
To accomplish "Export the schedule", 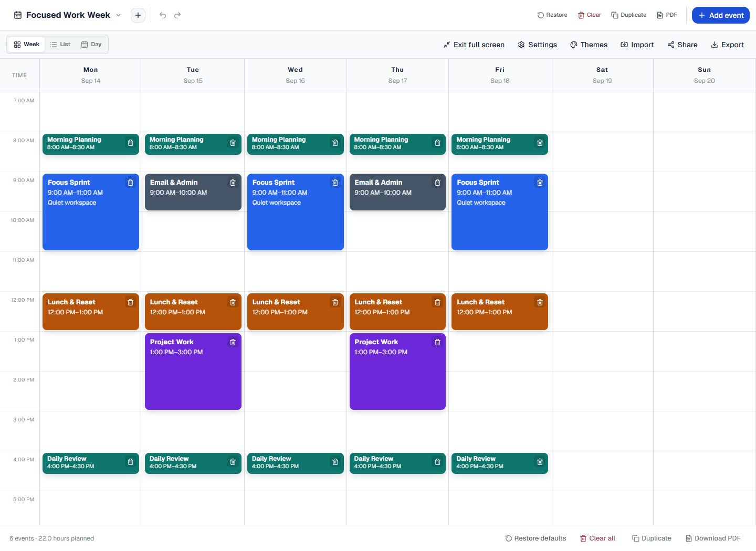I will tap(727, 45).
